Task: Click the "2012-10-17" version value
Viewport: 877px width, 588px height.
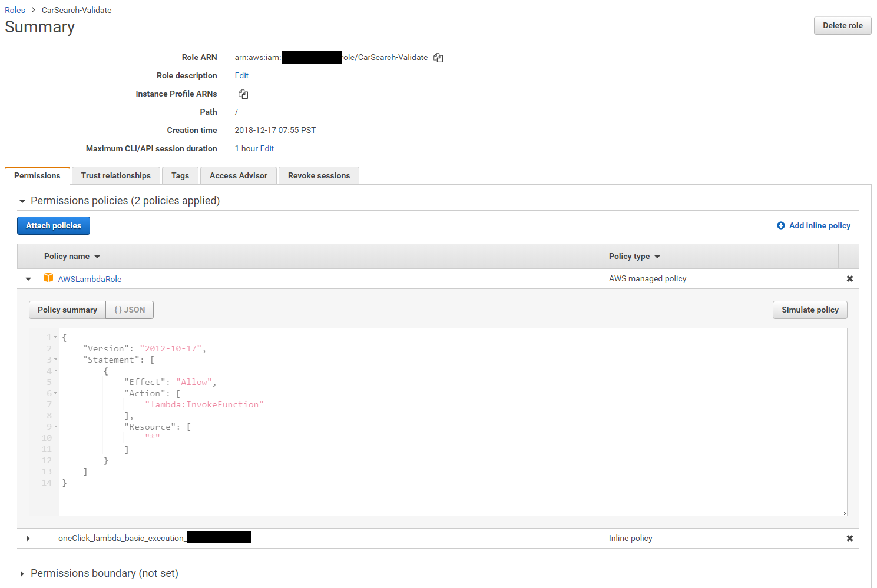Action: (x=171, y=348)
